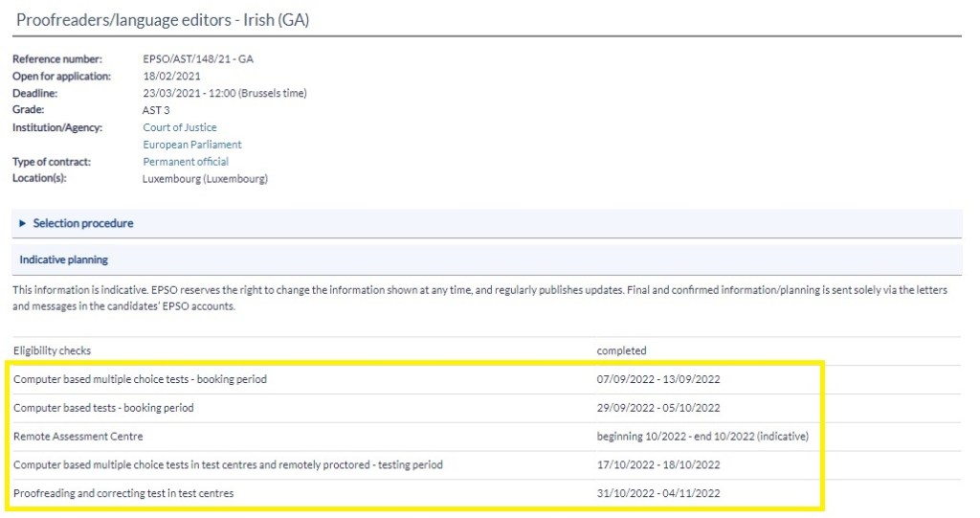Image resolution: width=980 pixels, height=518 pixels.
Task: Expand the Selection procedure disclosure triangle
Action: coord(23,223)
